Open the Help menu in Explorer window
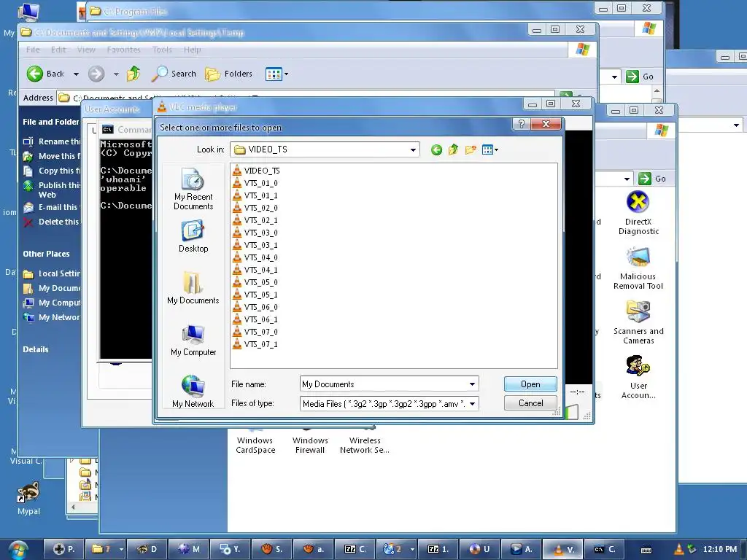Image resolution: width=747 pixels, height=560 pixels. (192, 50)
